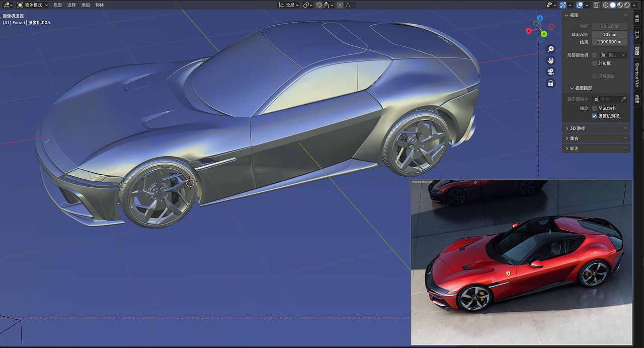Uncheck the 摄像机到视图 checkbox
The width and height of the screenshot is (644, 348).
[594, 116]
